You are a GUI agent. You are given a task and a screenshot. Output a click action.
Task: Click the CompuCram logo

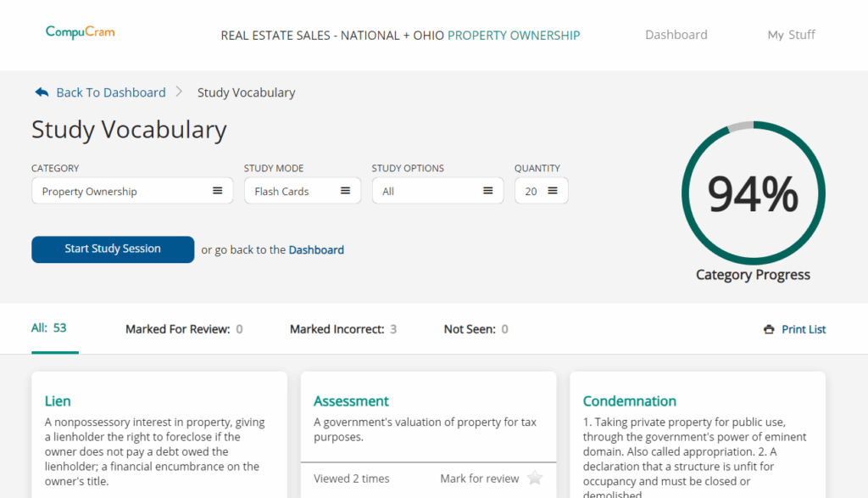point(80,32)
